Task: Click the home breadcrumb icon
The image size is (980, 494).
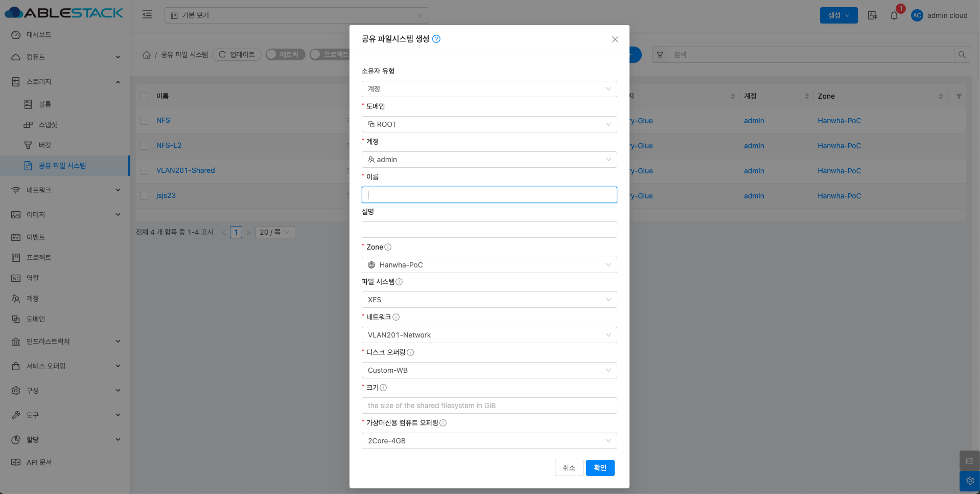Action: (147, 55)
